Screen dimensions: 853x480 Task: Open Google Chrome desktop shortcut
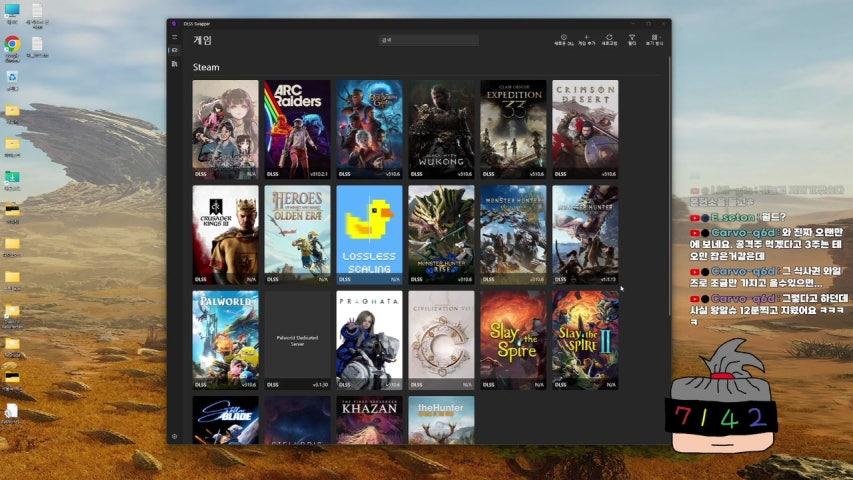tap(12, 48)
